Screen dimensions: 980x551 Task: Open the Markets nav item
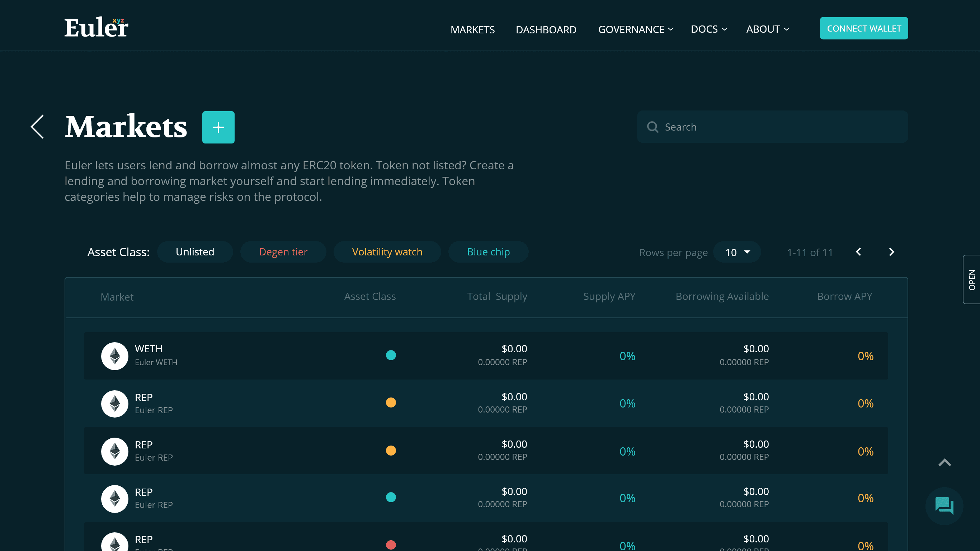point(472,30)
